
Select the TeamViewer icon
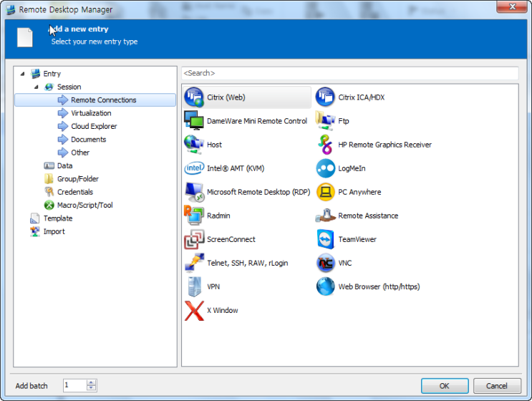(325, 239)
